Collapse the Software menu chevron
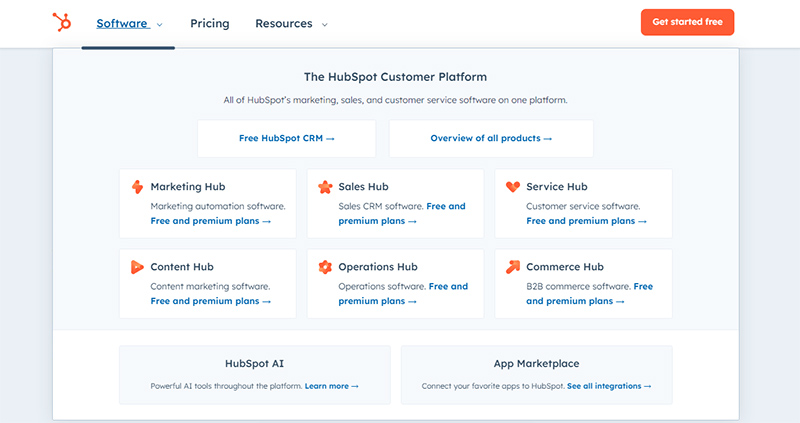Viewport: 800px width, 423px height. click(160, 24)
